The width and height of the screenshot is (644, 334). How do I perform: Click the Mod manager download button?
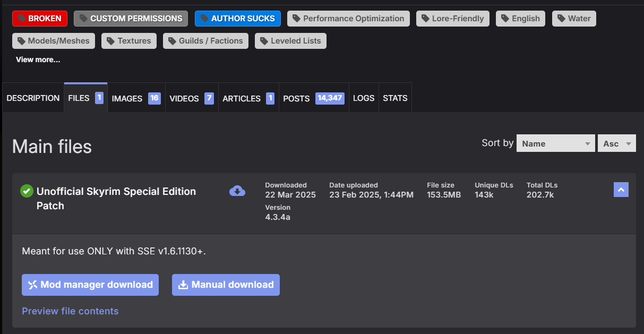point(90,285)
